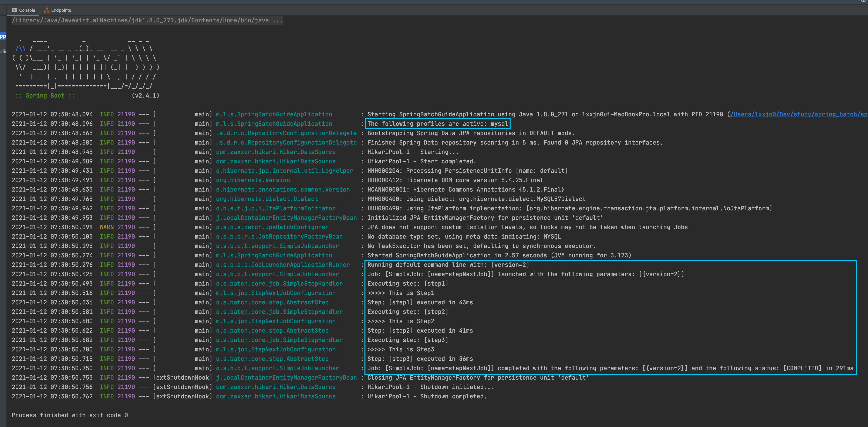868x427 pixels.
Task: Click 'Bootstrapping Spring Data JPA repositories in DEFAULT mode.'
Action: point(471,133)
